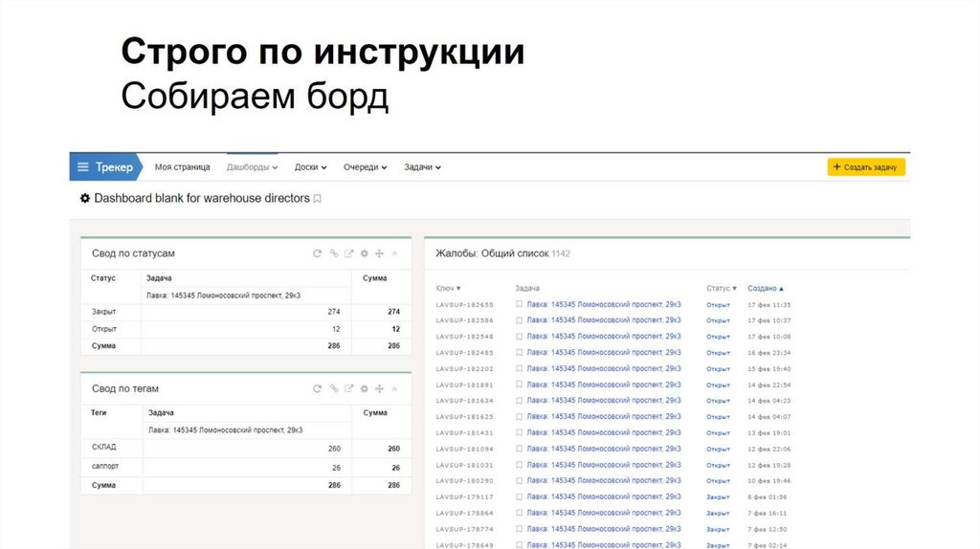Copy link icon in Свод по статусам widget
The height and width of the screenshot is (549, 980).
(x=333, y=253)
